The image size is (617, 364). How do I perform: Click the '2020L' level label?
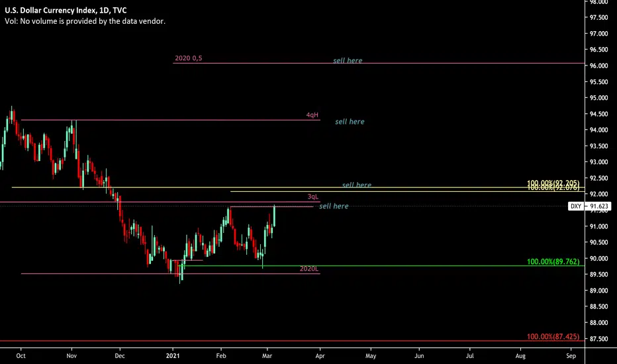309,269
